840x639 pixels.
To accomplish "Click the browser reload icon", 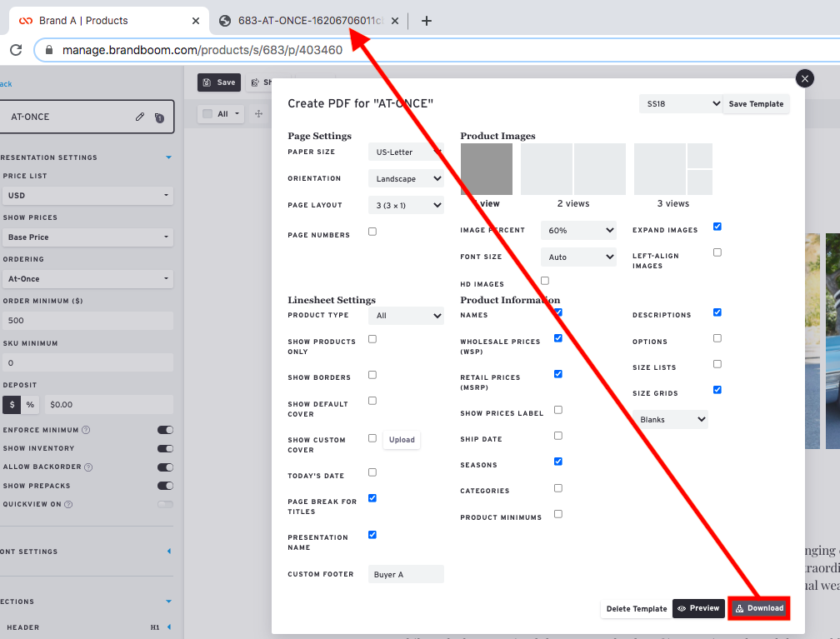I will tap(16, 50).
